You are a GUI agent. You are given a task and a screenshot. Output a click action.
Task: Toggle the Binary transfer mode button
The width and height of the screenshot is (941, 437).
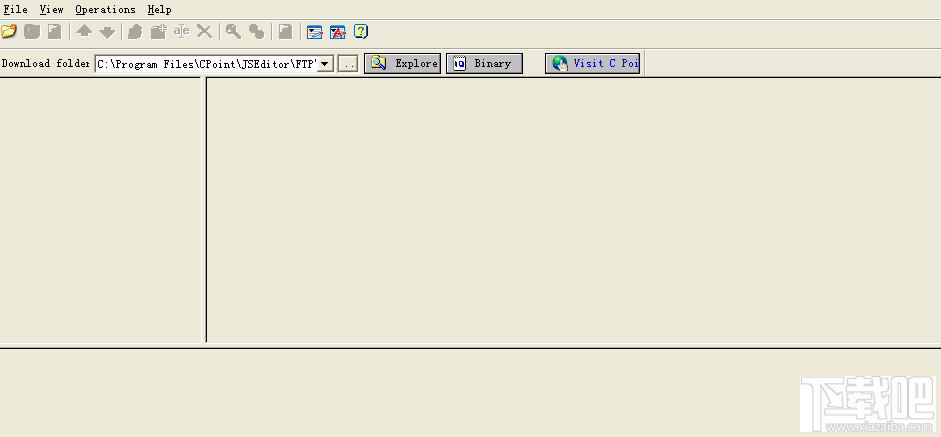(484, 63)
